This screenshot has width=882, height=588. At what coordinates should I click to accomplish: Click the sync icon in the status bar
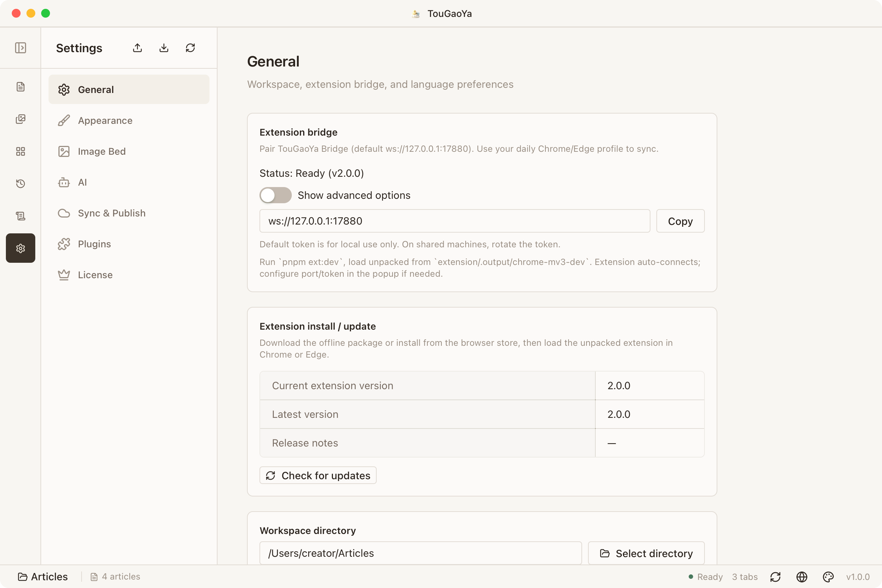point(775,577)
